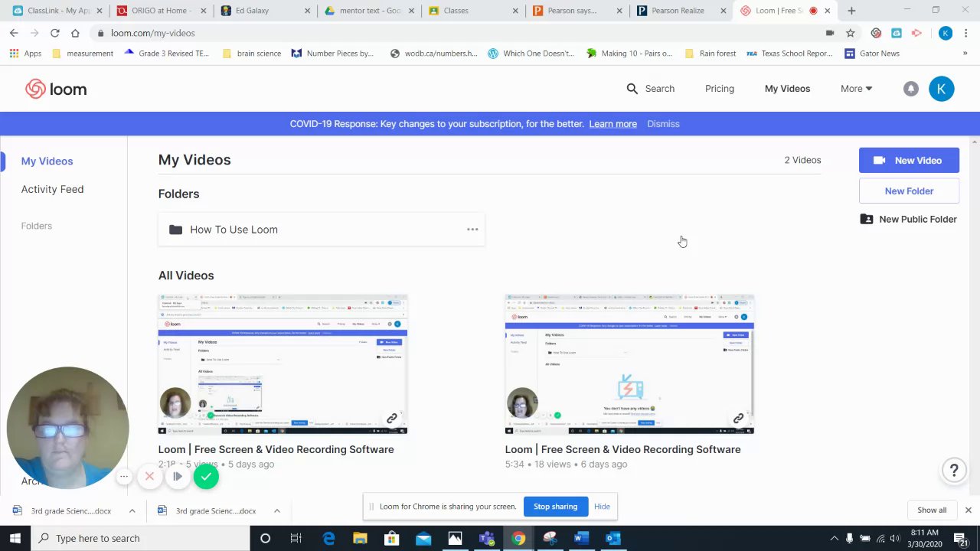
Task: Create a New Public Folder
Action: [909, 220]
